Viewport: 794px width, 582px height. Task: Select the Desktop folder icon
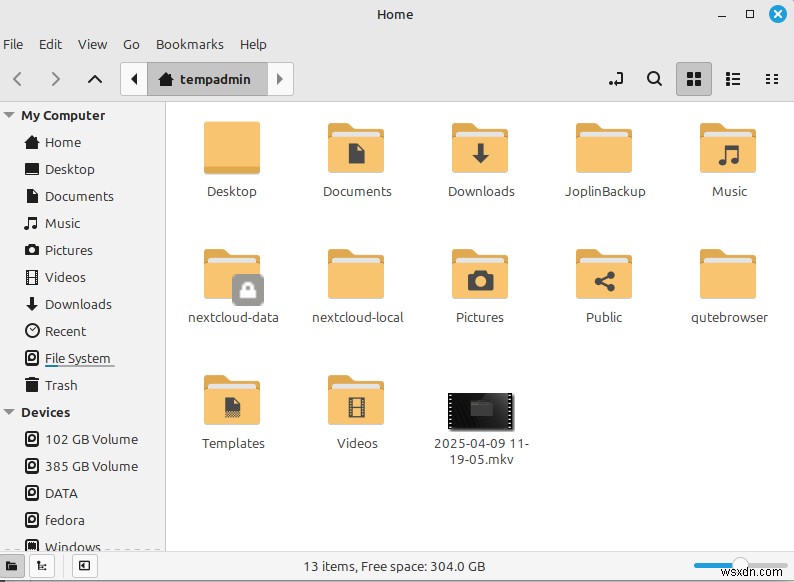click(x=232, y=148)
